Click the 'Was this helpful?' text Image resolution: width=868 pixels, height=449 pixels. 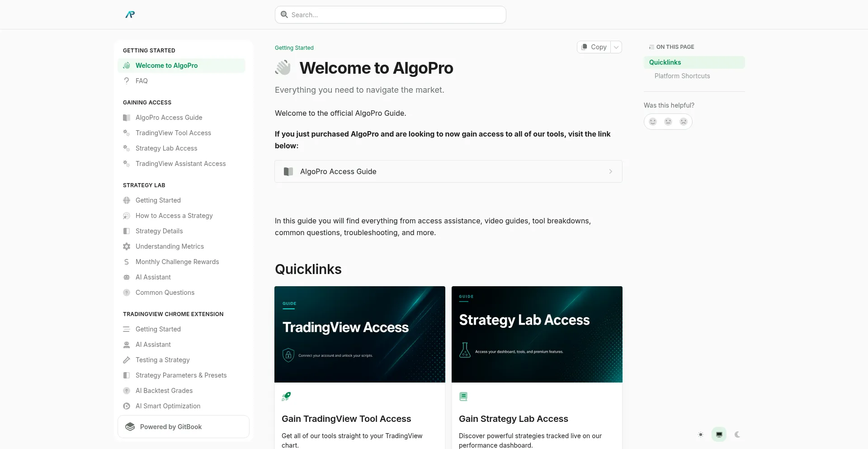pyautogui.click(x=669, y=105)
